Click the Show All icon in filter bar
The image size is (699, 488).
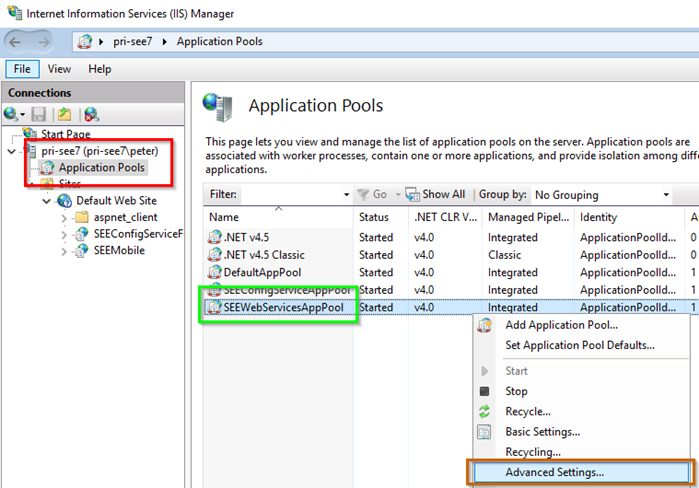pyautogui.click(x=412, y=194)
